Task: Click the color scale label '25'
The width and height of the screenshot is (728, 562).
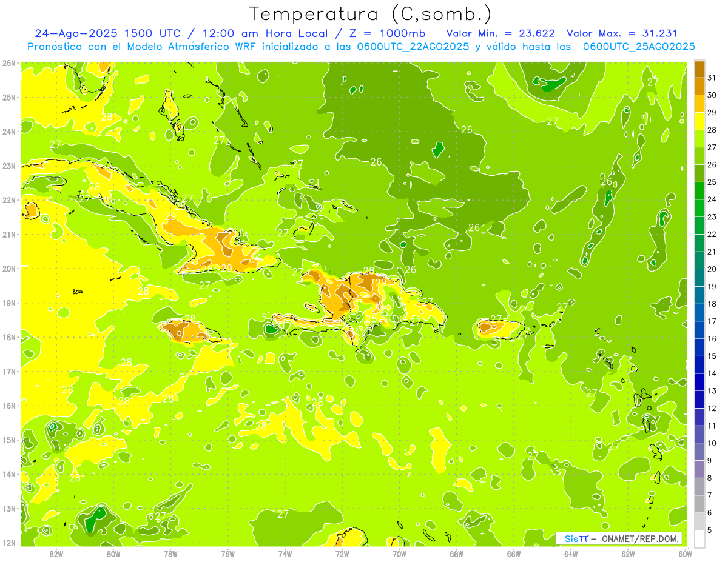Action: click(712, 182)
